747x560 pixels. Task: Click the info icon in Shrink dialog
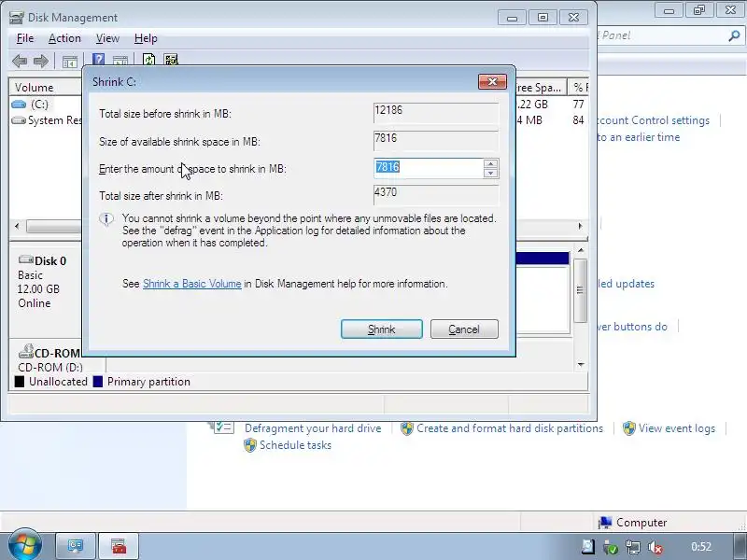pyautogui.click(x=106, y=219)
